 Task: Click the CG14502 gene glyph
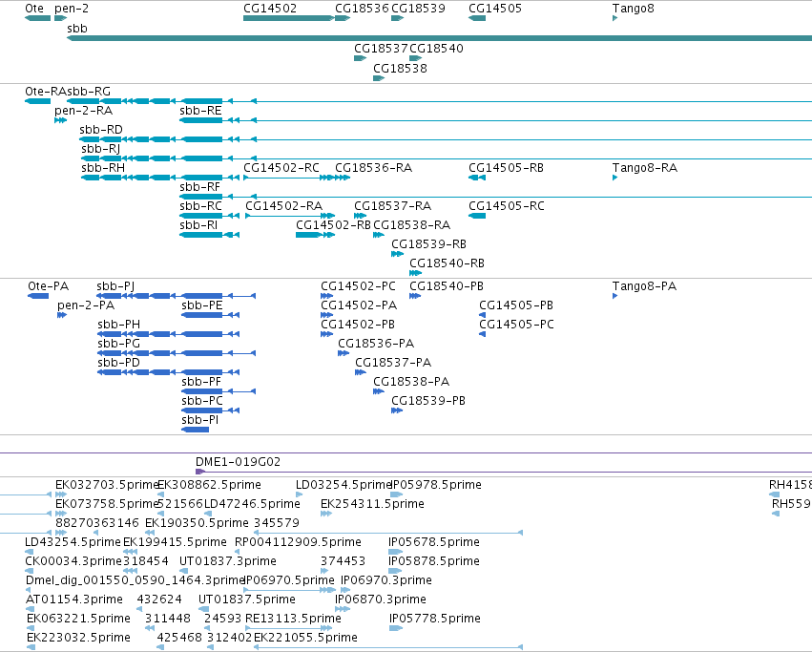click(x=288, y=18)
